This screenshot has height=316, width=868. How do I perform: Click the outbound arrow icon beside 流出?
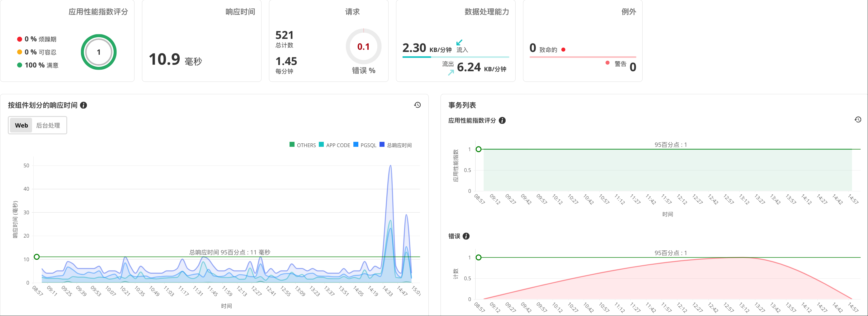coord(451,72)
